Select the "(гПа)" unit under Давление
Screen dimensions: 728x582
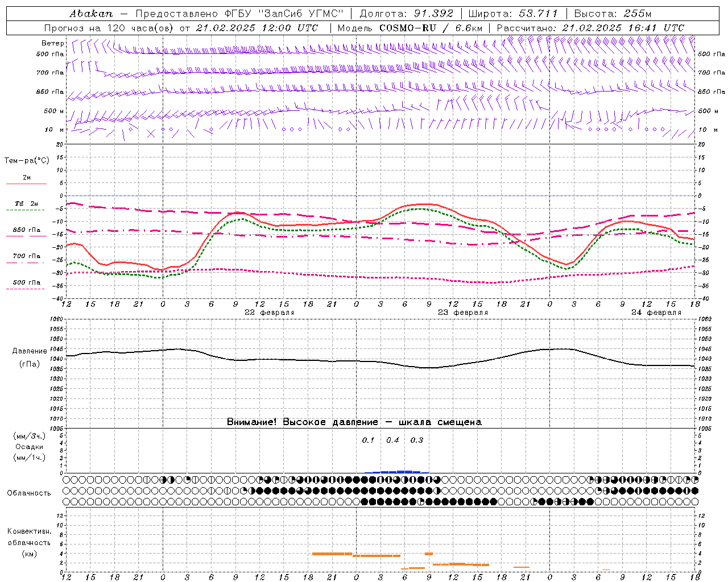click(30, 364)
